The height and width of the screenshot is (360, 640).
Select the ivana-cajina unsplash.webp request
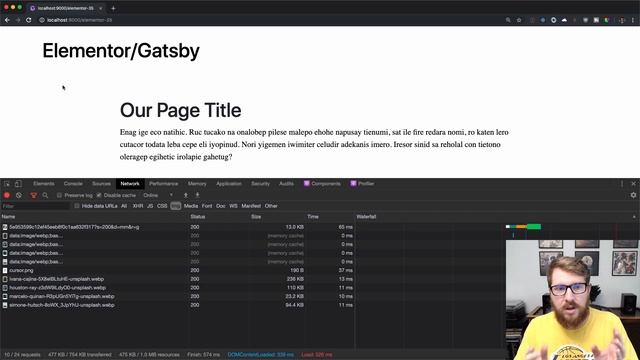pyautogui.click(x=178, y=279)
